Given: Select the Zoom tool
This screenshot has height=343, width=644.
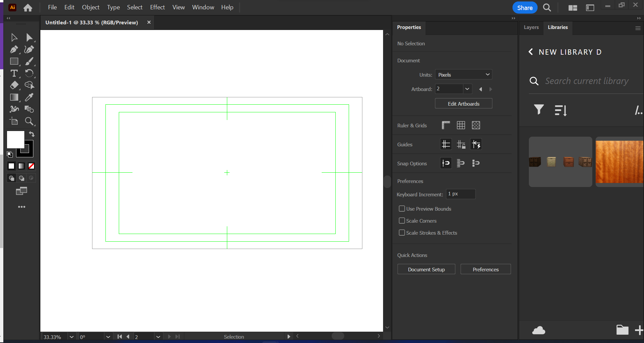Looking at the screenshot, I should [30, 121].
